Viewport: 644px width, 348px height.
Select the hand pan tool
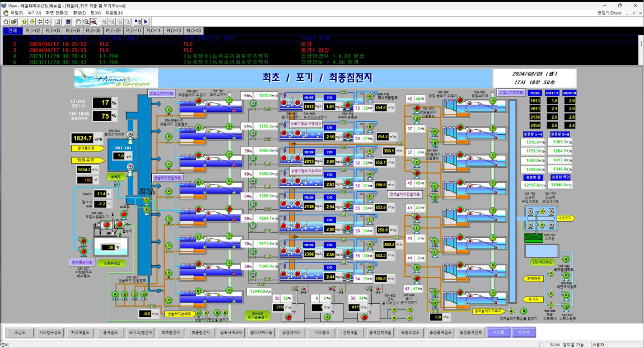tap(78, 21)
